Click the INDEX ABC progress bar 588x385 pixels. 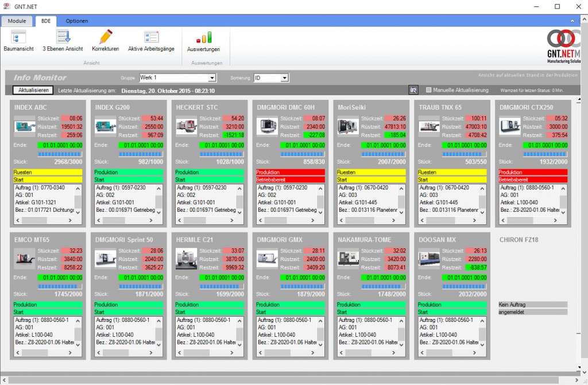tap(60, 154)
